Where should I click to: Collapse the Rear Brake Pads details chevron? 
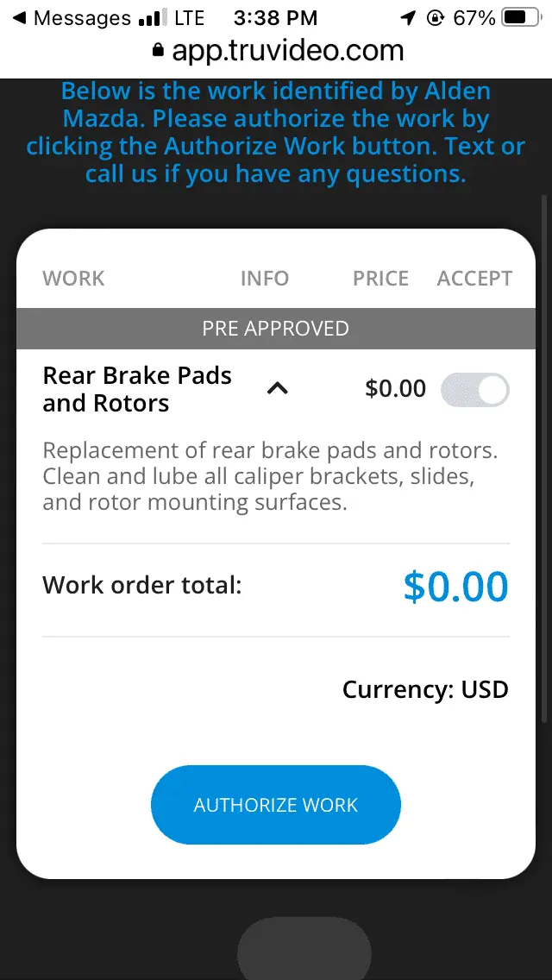[277, 389]
